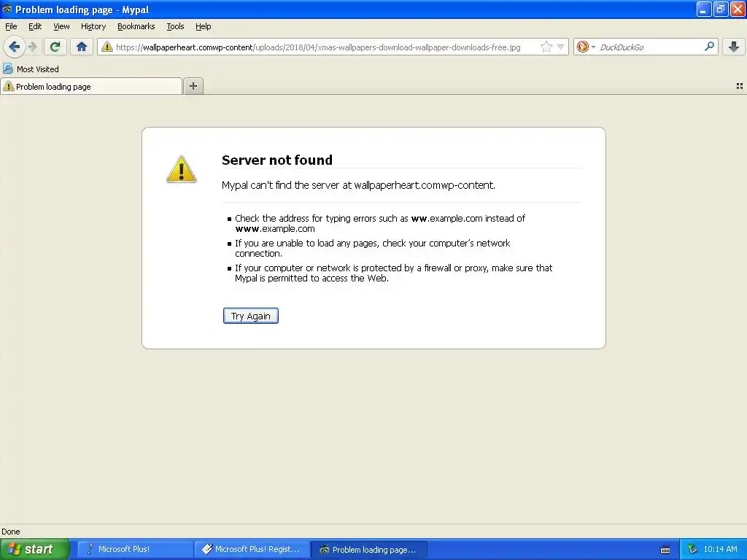747x560 pixels.
Task: Switch to Microsoft Plus! taskbar window
Action: tap(135, 549)
